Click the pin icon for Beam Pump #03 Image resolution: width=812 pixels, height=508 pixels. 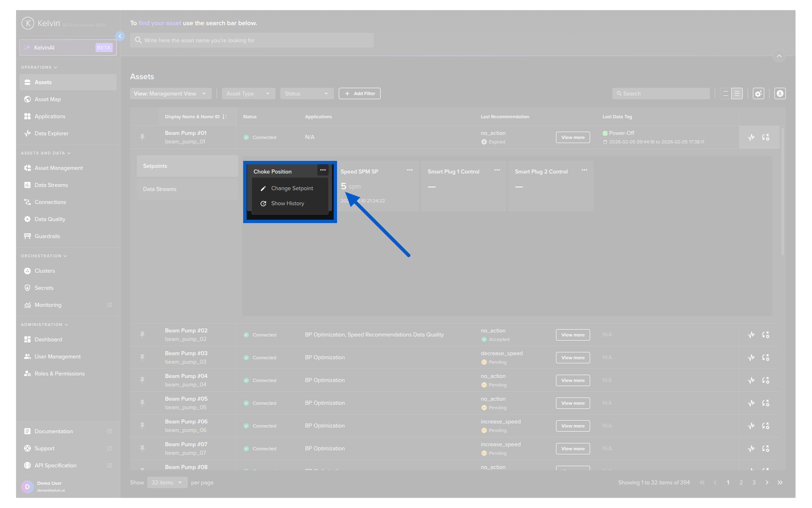click(142, 357)
